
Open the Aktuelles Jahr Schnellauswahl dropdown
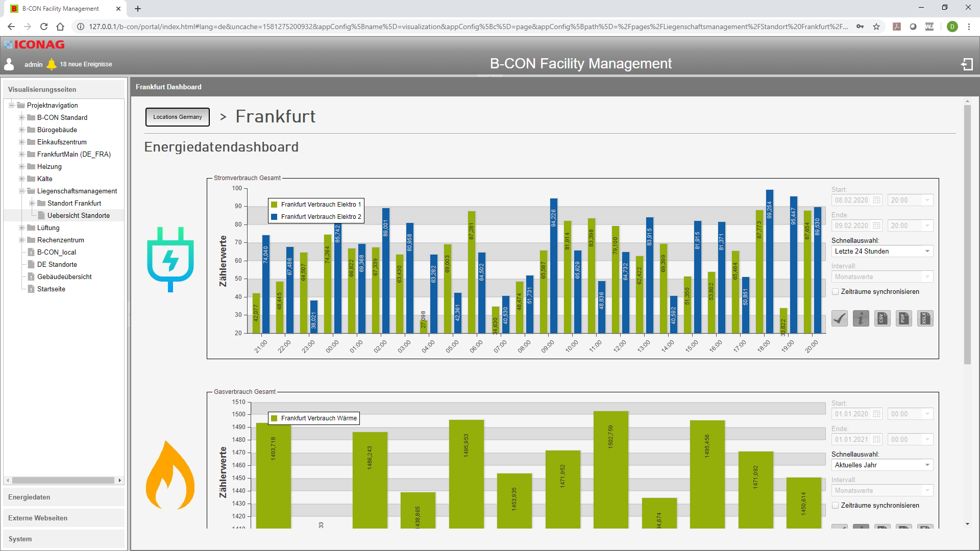tap(882, 465)
